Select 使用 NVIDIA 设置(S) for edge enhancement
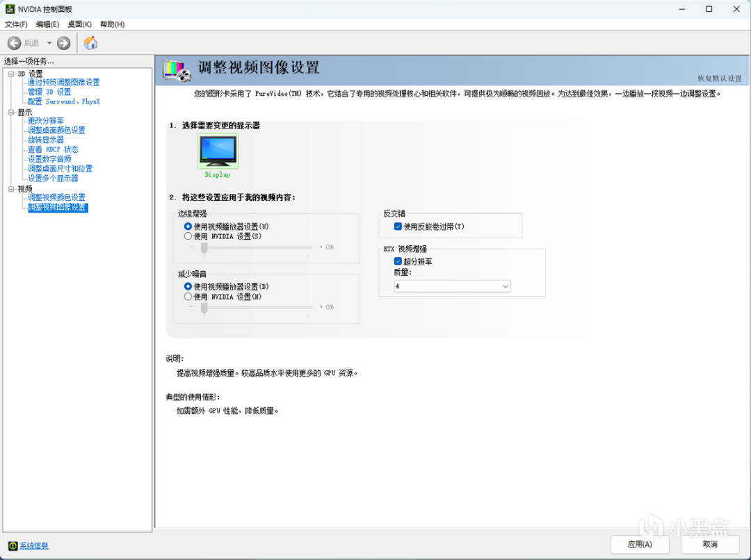Image resolution: width=751 pixels, height=560 pixels. 223,236
